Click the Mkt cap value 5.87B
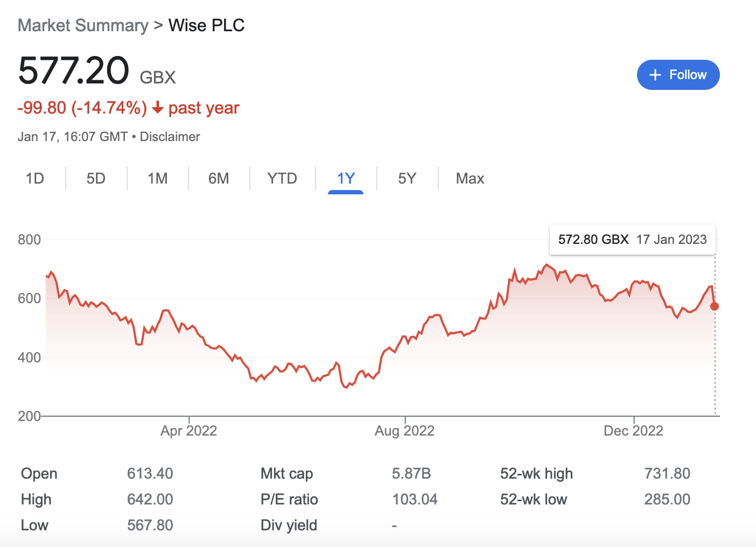This screenshot has height=547, width=756. 411,473
